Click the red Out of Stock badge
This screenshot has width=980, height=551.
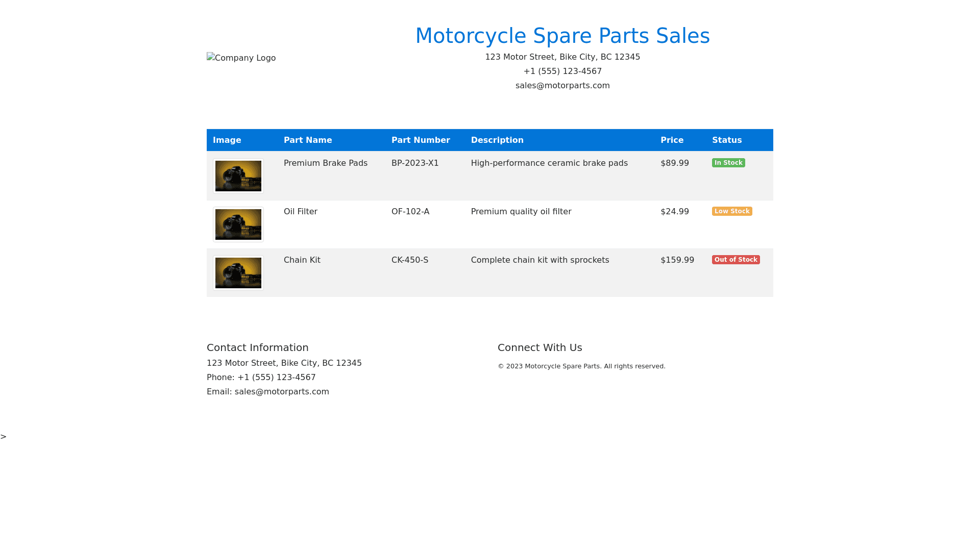coord(736,260)
